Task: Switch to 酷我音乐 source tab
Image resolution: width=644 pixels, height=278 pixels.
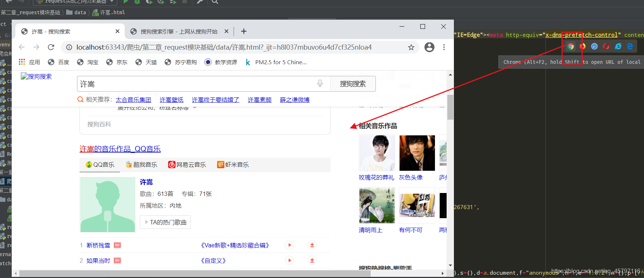Action: coord(141,165)
